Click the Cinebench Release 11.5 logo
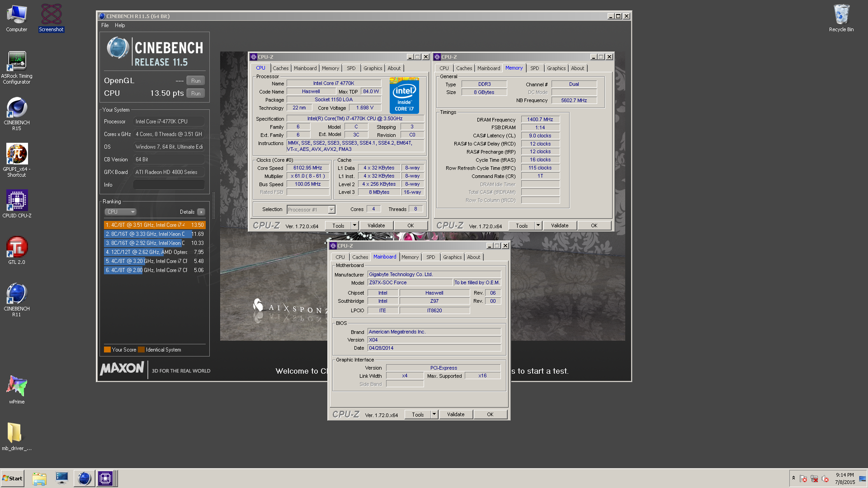The width and height of the screenshot is (868, 488). pos(155,52)
